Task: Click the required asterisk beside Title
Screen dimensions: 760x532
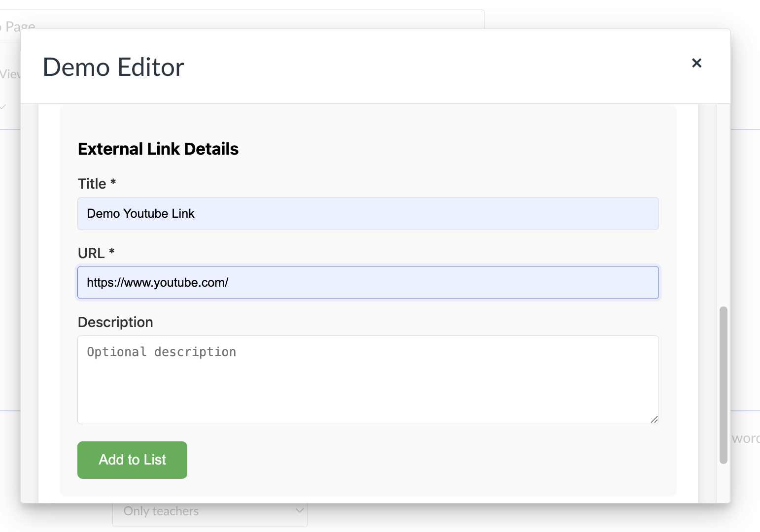Action: [113, 182]
